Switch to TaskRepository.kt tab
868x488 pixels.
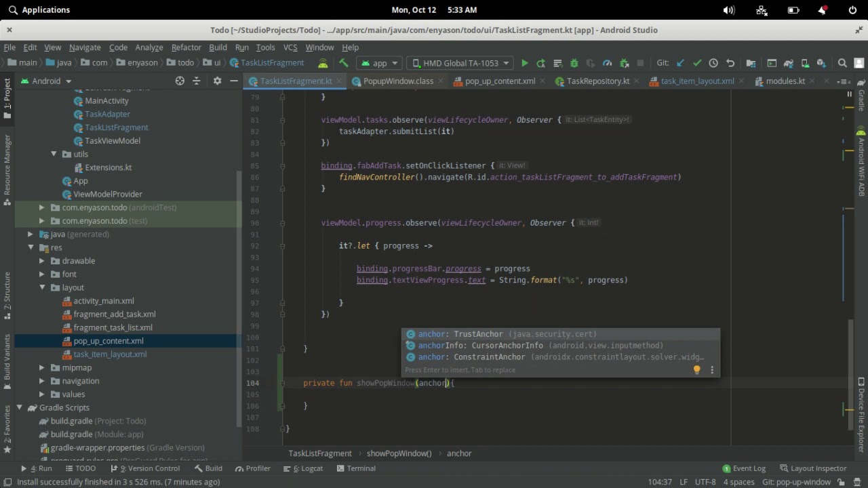(597, 81)
